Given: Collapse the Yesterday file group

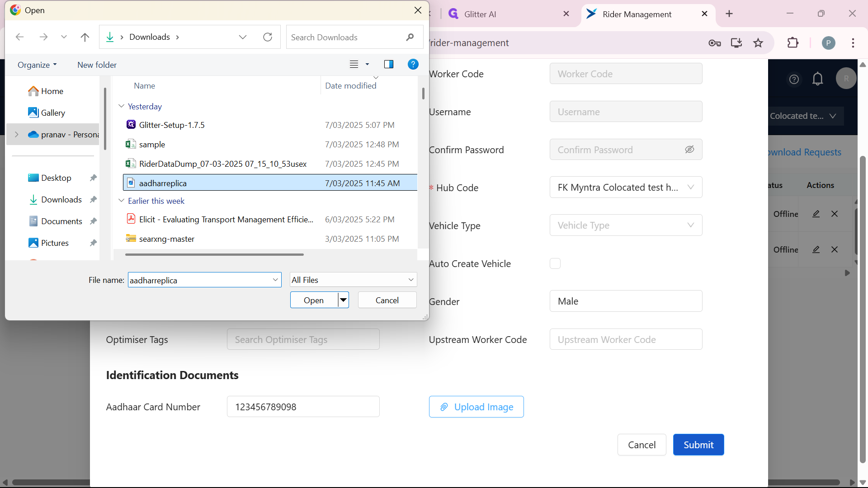Looking at the screenshot, I should click(121, 106).
